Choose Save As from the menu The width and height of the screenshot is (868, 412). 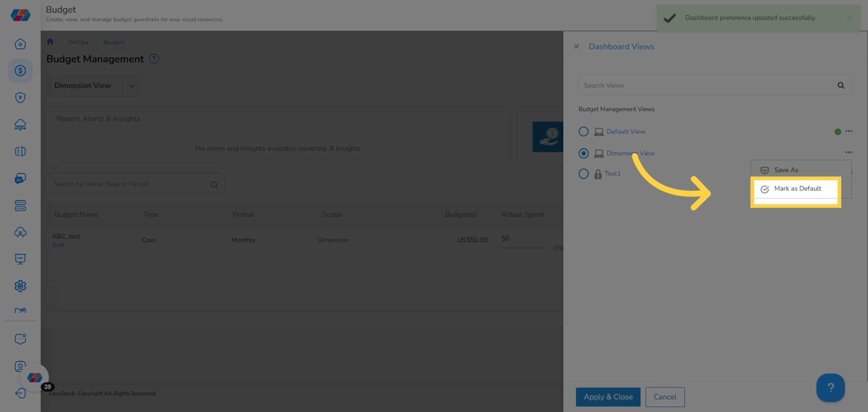786,170
